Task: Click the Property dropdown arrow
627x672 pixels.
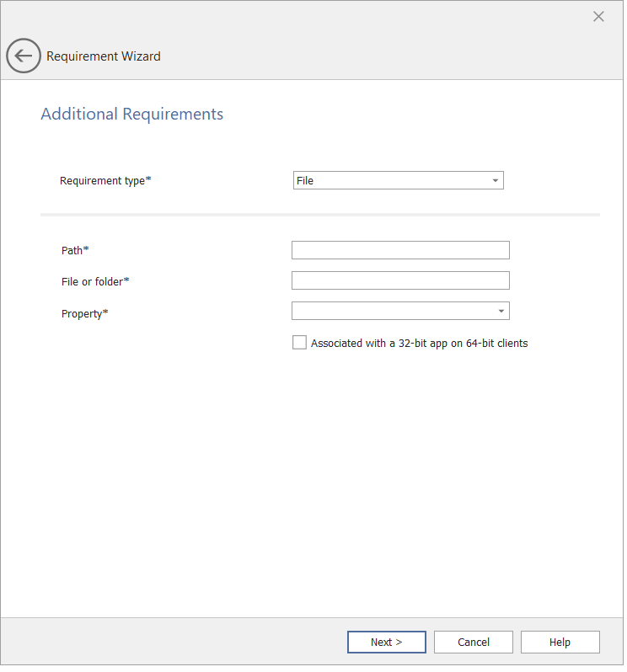Action: (x=501, y=311)
